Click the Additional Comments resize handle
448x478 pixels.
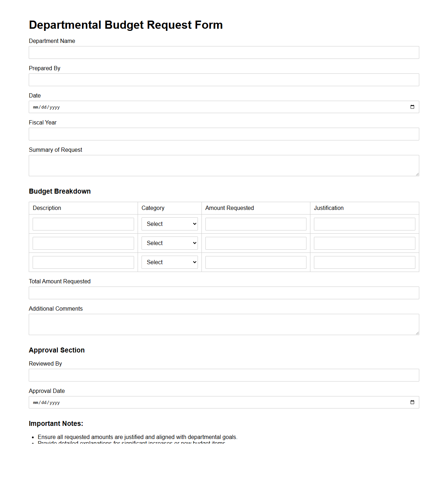click(417, 333)
